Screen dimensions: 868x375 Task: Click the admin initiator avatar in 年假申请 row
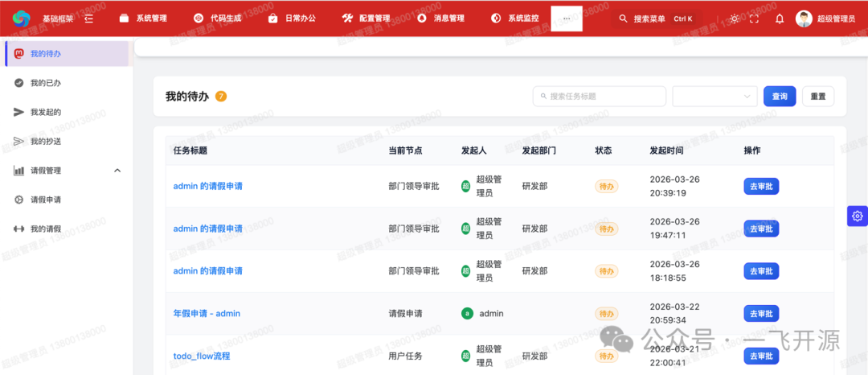point(467,314)
